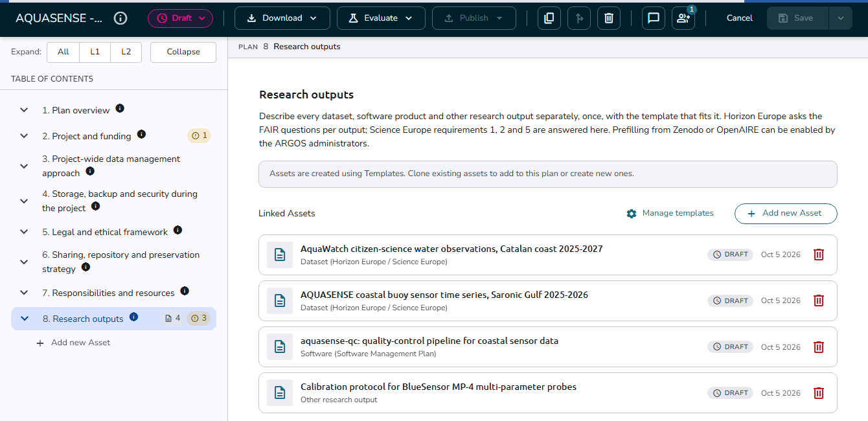Open plan info icon beside AQUASENSE title
The image size is (868, 421).
tap(120, 18)
